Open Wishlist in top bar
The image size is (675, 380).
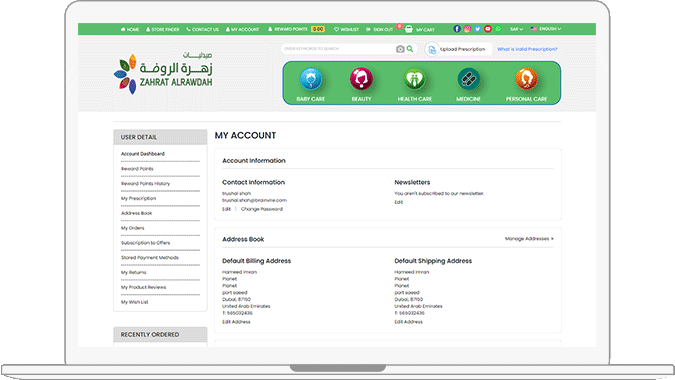tap(346, 30)
